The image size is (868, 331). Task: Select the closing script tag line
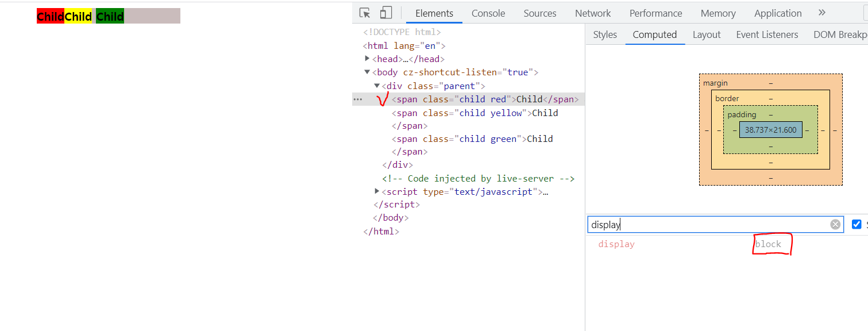click(396, 205)
